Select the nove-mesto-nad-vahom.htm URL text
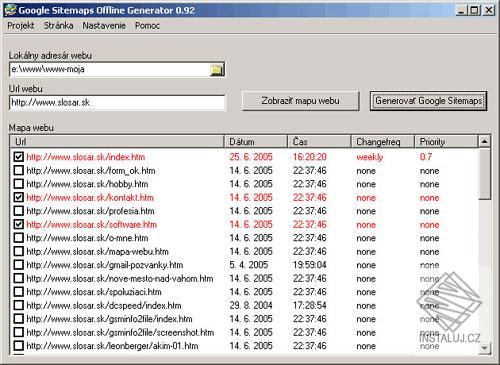Screen dimensions: 500x365 point(120,278)
